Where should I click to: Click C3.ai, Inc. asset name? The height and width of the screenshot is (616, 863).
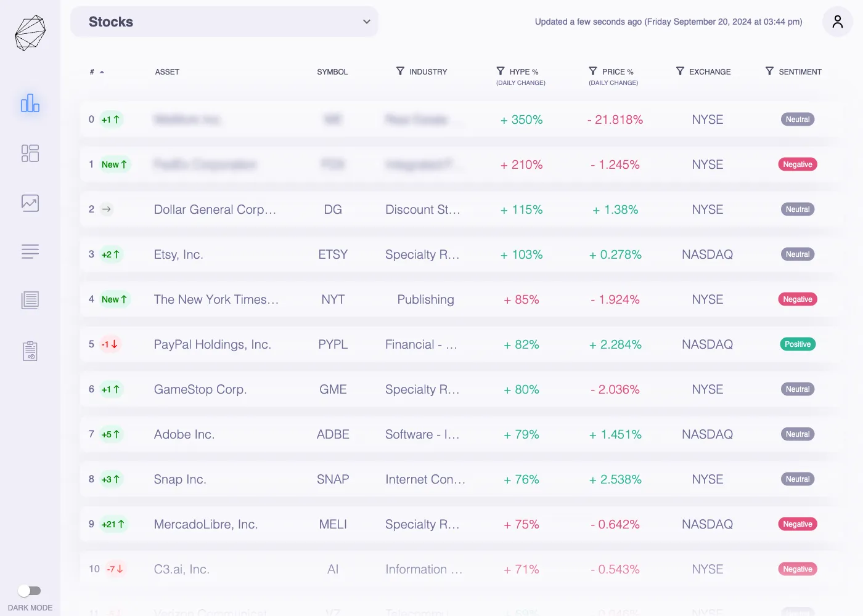coord(182,569)
